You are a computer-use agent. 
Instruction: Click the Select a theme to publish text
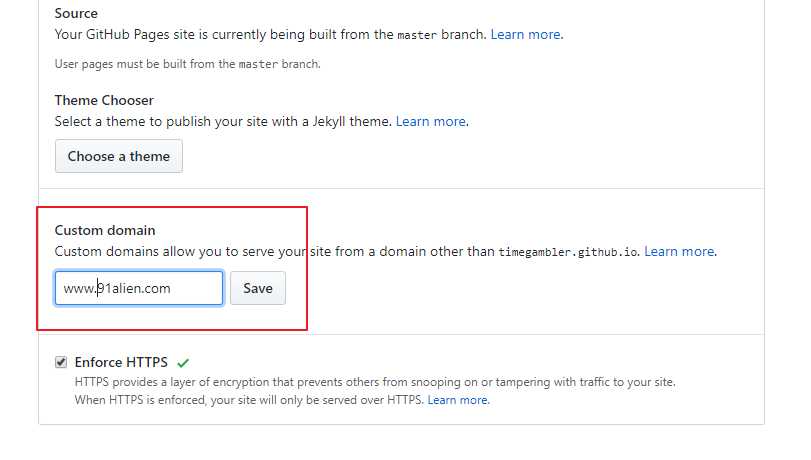pyautogui.click(x=223, y=122)
